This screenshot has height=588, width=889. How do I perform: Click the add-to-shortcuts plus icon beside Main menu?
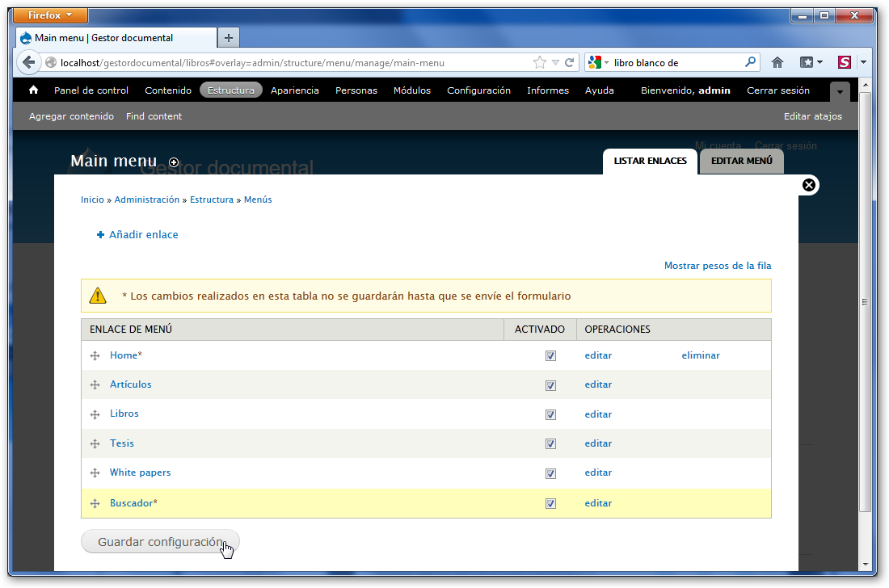pyautogui.click(x=174, y=162)
